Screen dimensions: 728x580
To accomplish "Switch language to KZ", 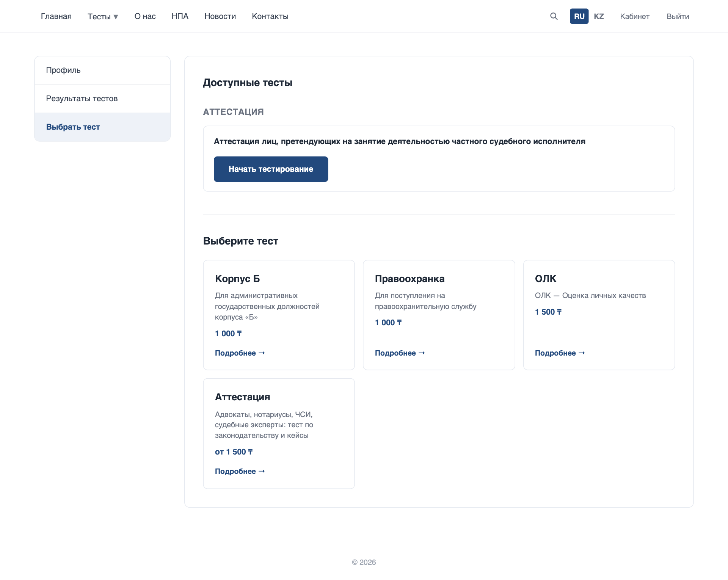I will click(599, 16).
